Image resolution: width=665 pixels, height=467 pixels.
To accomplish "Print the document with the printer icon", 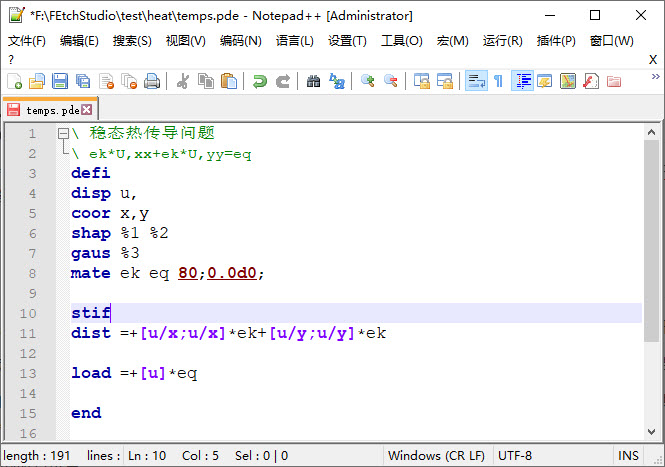I will [151, 81].
